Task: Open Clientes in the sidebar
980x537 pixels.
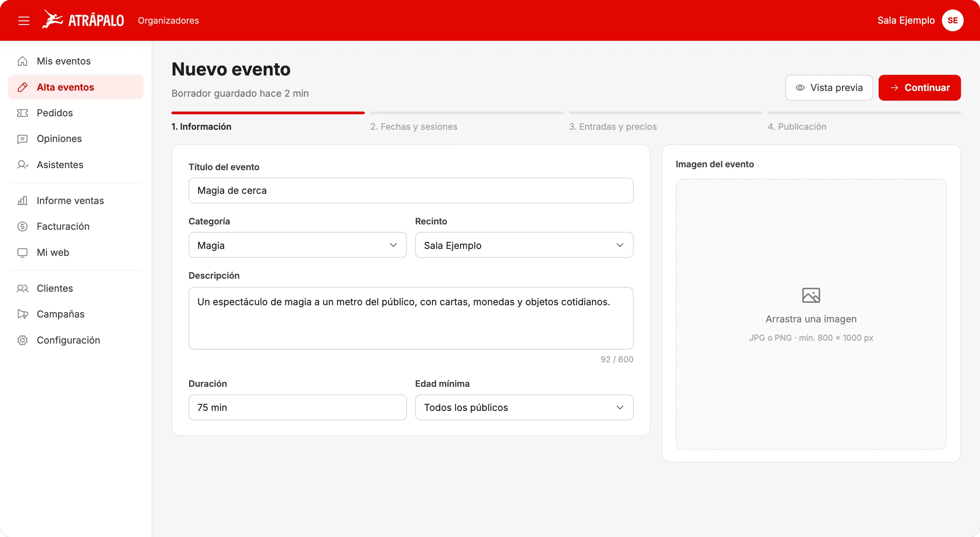Action: tap(76, 288)
